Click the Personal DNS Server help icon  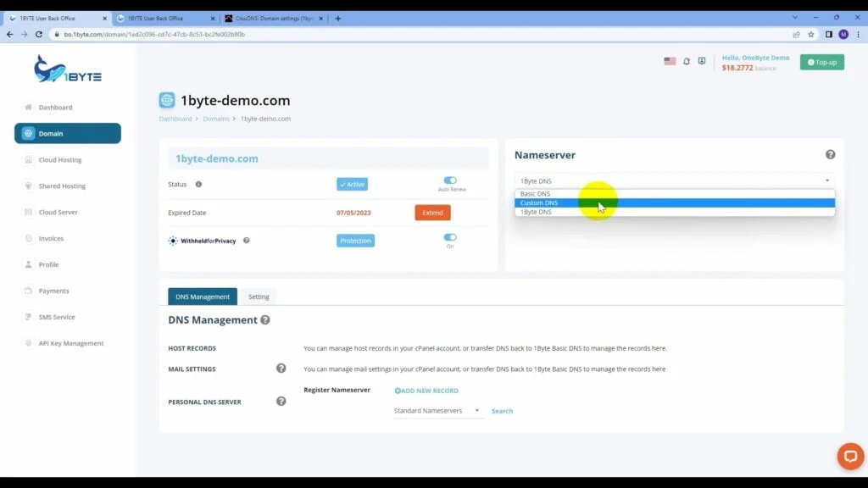(x=281, y=402)
